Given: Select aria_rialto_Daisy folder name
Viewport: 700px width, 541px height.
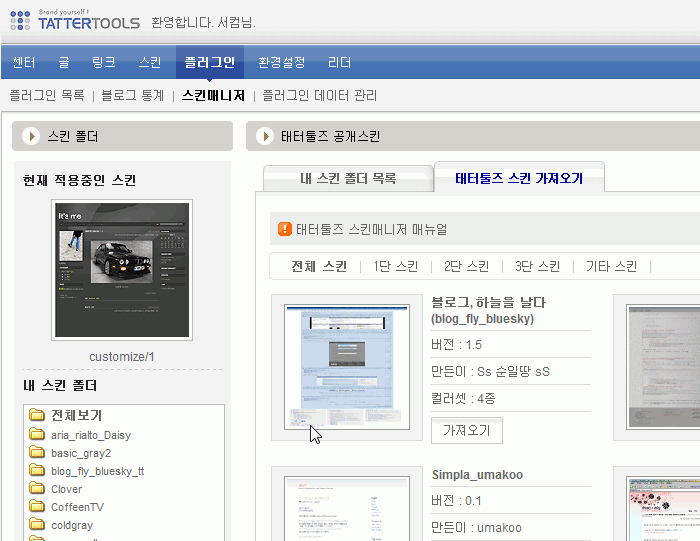Looking at the screenshot, I should [x=91, y=435].
